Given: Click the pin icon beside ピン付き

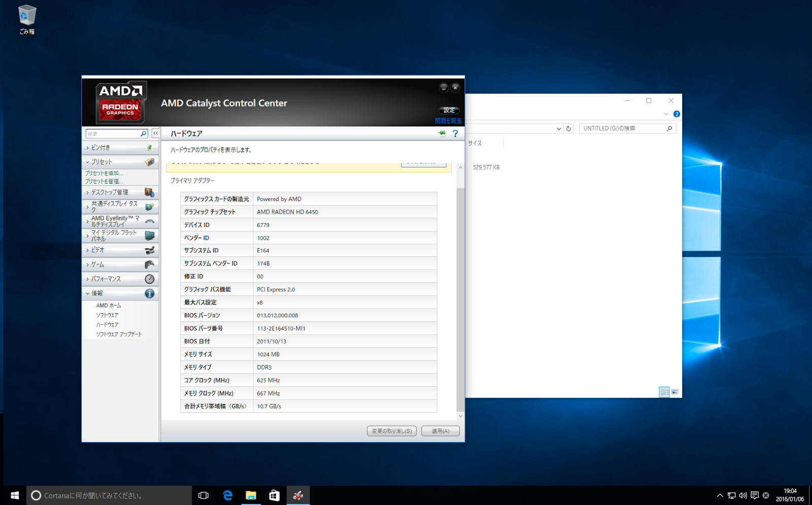Looking at the screenshot, I should (149, 148).
